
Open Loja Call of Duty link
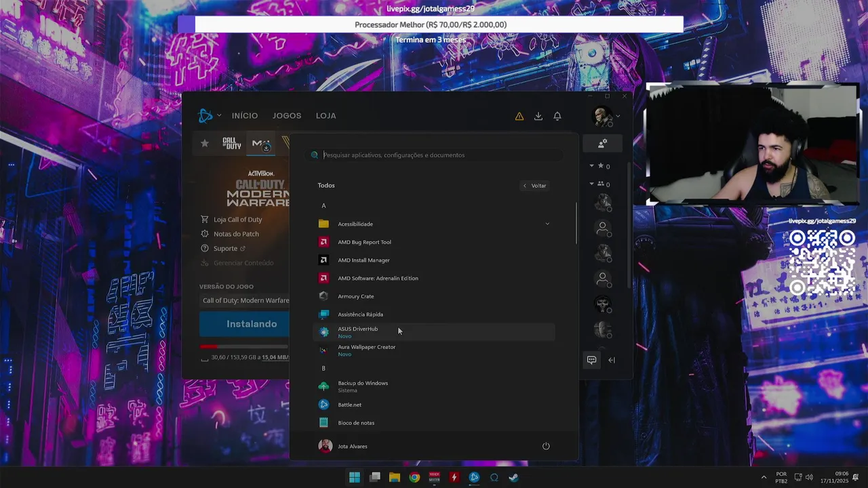pos(231,220)
